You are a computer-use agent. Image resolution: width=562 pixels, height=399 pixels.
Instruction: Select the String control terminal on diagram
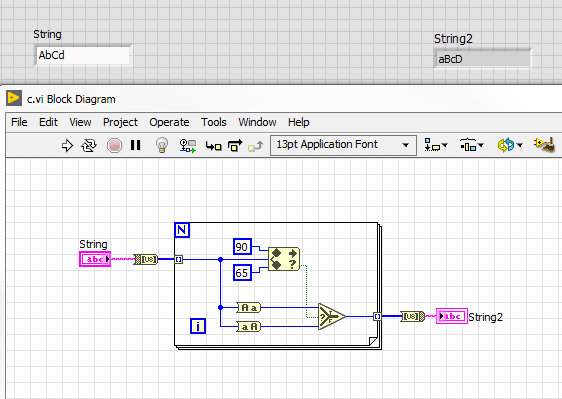[95, 259]
